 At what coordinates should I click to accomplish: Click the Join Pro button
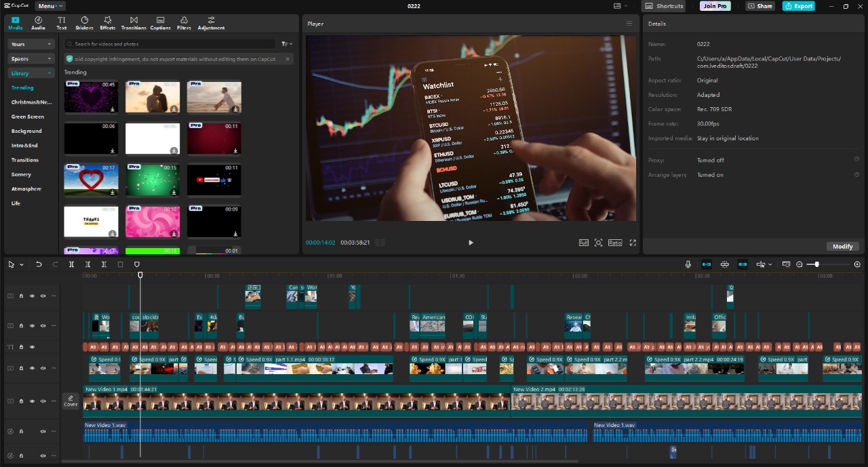[x=715, y=6]
